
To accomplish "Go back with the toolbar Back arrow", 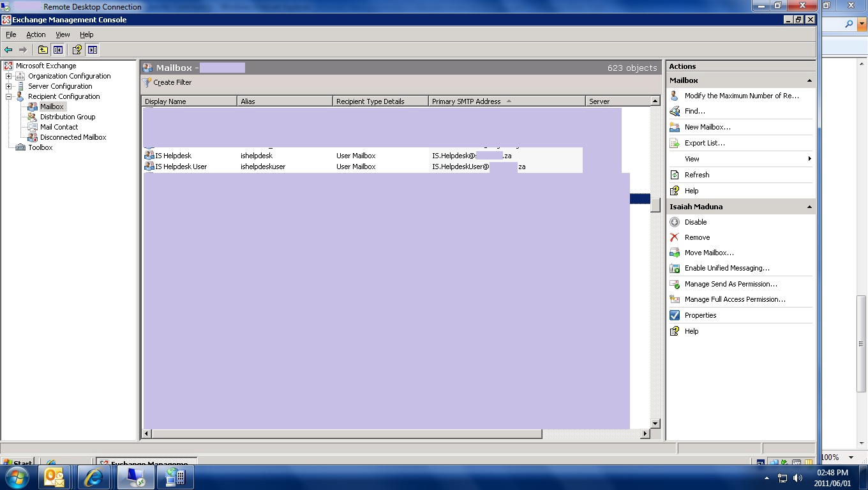I will pos(8,50).
